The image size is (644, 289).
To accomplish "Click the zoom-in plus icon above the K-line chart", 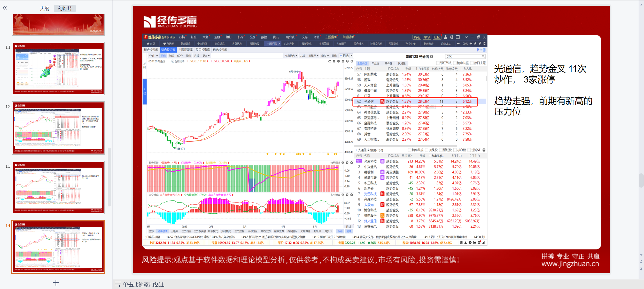I will click(x=334, y=61).
